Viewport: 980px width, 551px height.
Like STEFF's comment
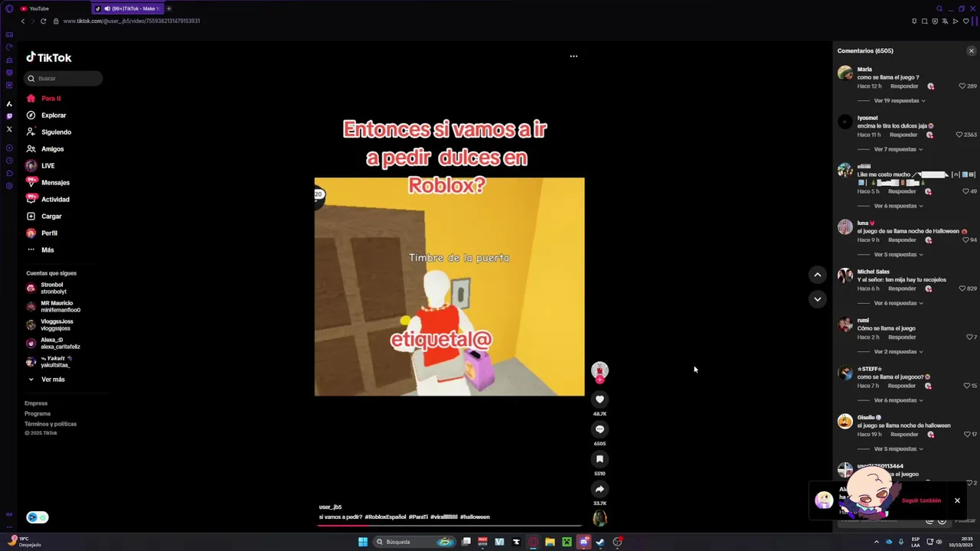tap(966, 386)
